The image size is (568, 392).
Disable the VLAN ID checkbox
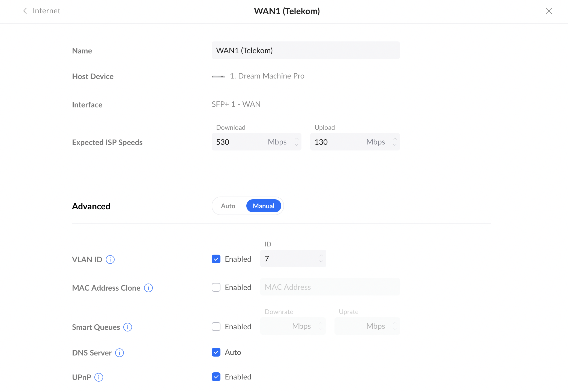point(216,259)
